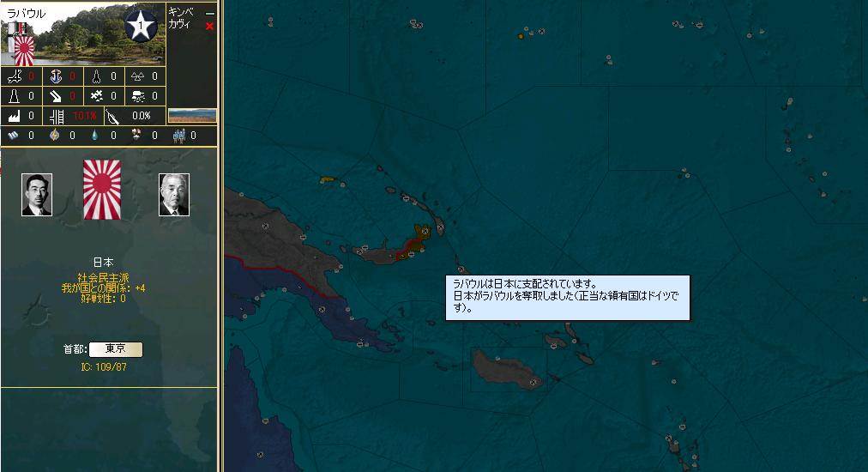Select neighboring province カヴィ
The height and width of the screenshot is (472, 868).
click(179, 25)
